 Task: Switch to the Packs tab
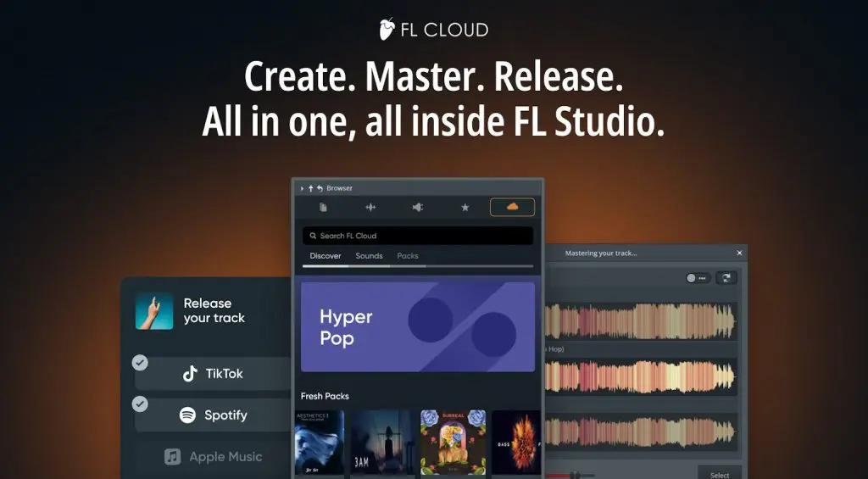(408, 256)
